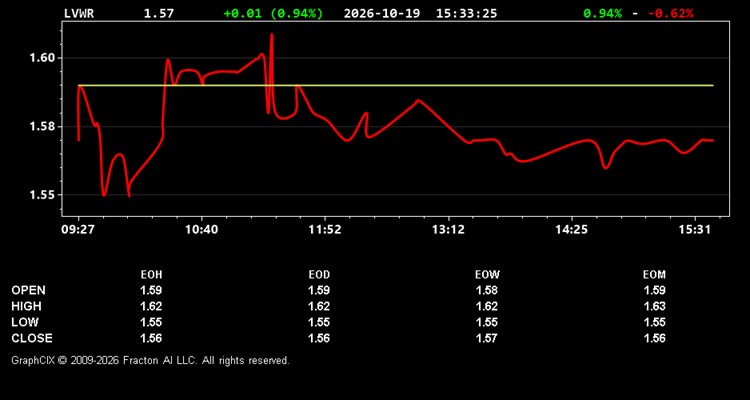Click the 13:12 time axis label
This screenshot has height=400, width=750.
point(448,230)
